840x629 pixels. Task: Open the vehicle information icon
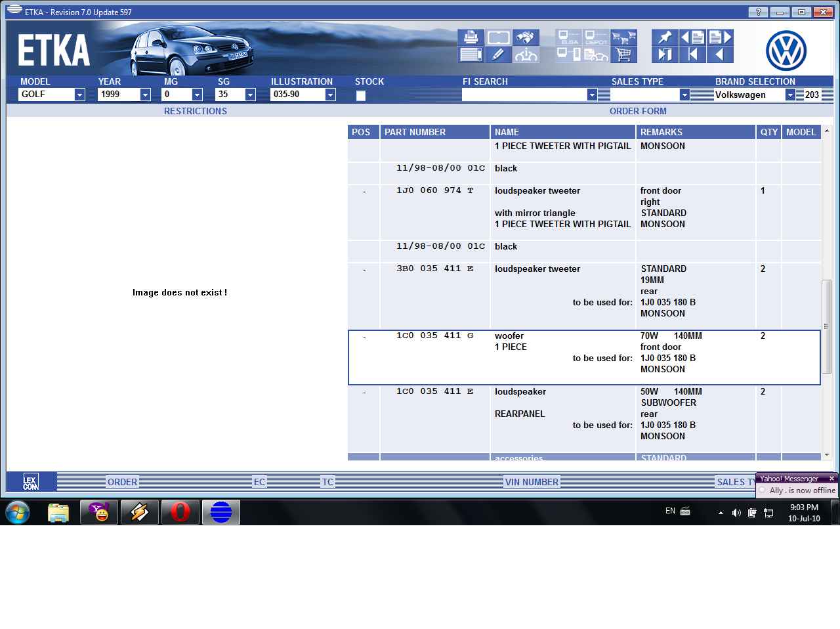point(526,54)
